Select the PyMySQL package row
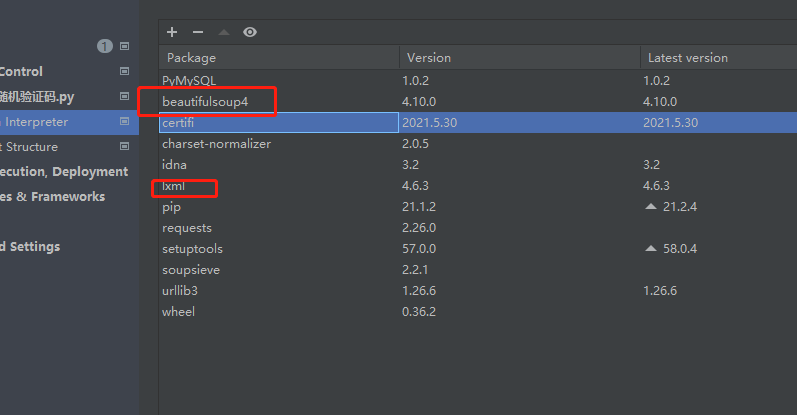Image resolution: width=797 pixels, height=415 pixels. (478, 80)
